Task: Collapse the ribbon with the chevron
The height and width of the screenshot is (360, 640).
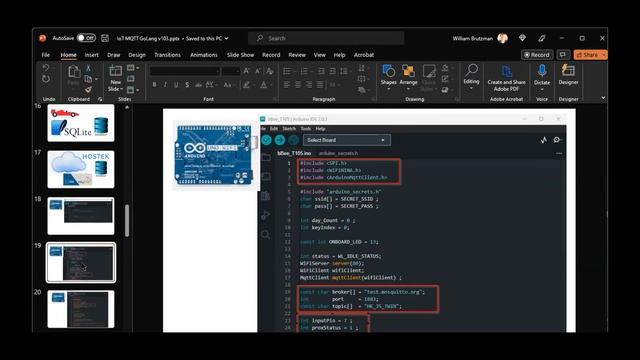Action: 603,98
